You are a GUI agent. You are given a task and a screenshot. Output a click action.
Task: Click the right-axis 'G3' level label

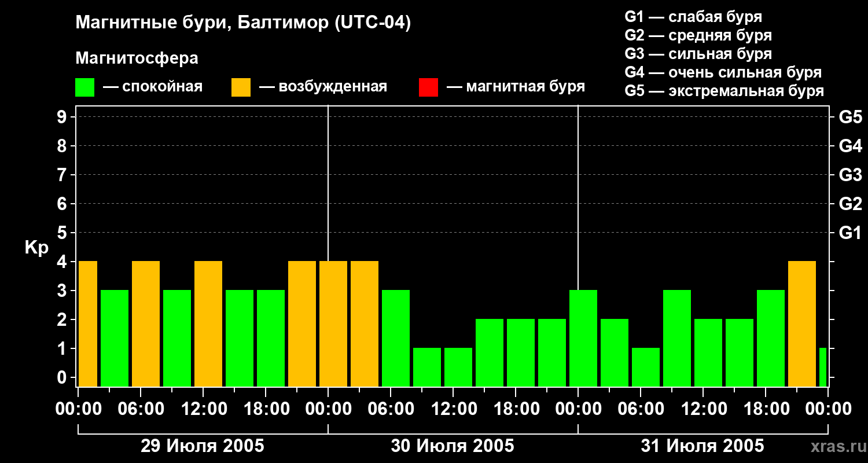850,175
